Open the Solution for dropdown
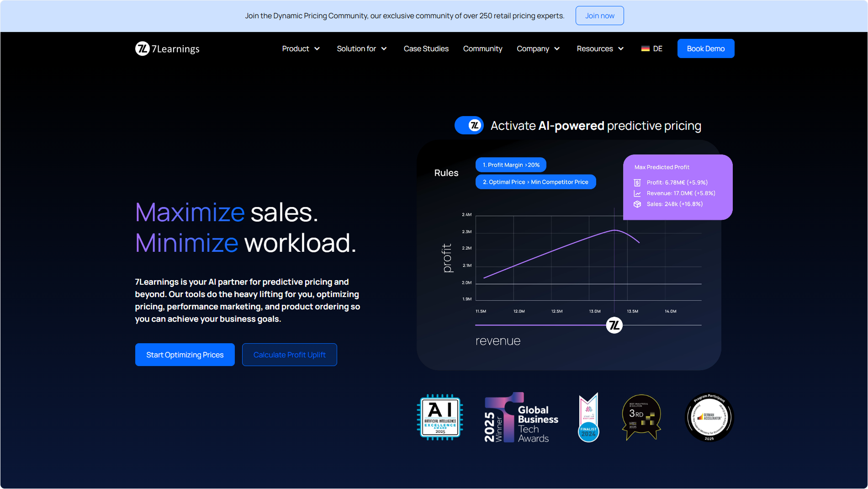This screenshot has height=489, width=868. pyautogui.click(x=361, y=48)
